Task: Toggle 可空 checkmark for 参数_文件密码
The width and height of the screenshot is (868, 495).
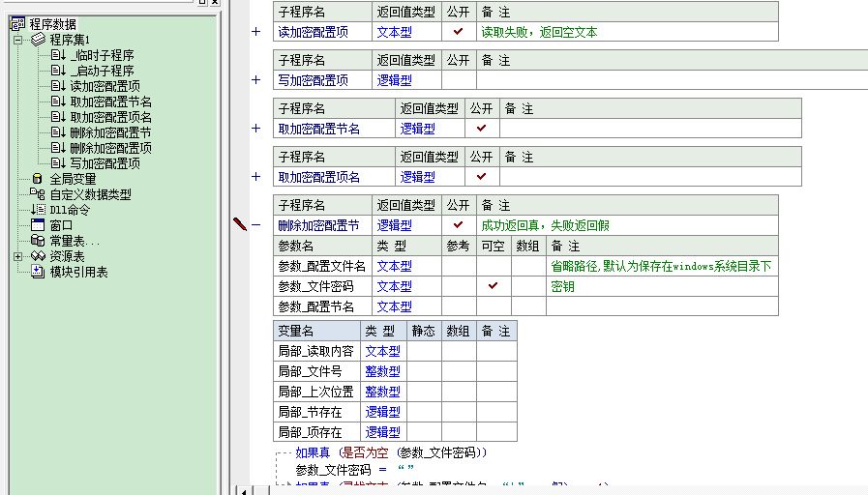Action: click(493, 286)
